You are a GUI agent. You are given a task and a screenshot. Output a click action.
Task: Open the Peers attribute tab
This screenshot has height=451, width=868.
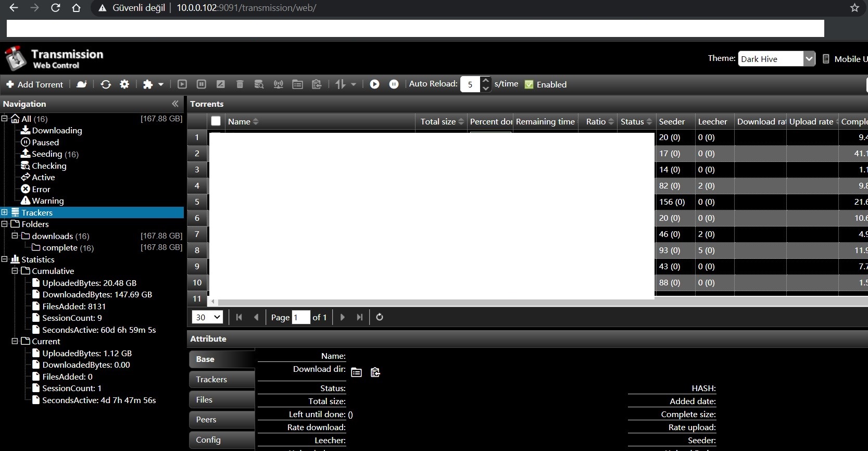pyautogui.click(x=222, y=420)
